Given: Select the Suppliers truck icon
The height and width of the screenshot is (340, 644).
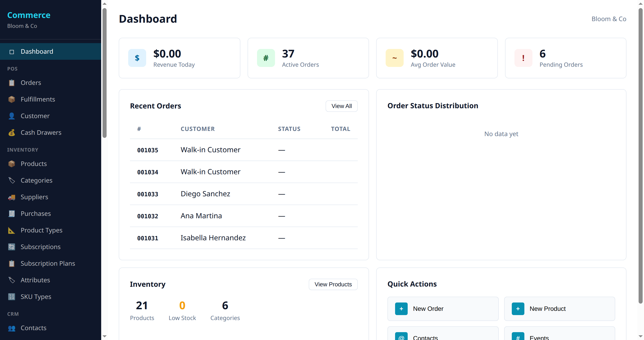Looking at the screenshot, I should tap(11, 197).
